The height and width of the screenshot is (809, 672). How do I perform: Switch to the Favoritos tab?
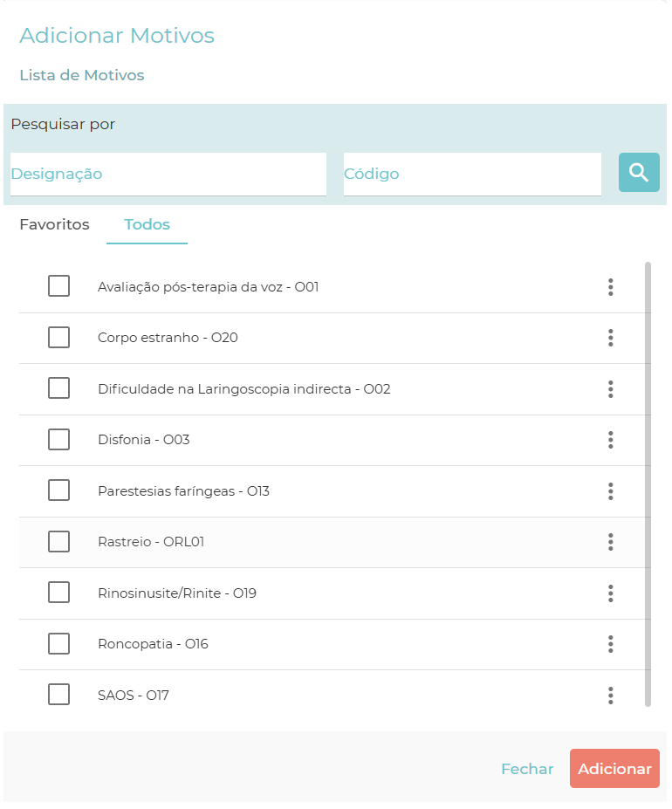tap(54, 224)
